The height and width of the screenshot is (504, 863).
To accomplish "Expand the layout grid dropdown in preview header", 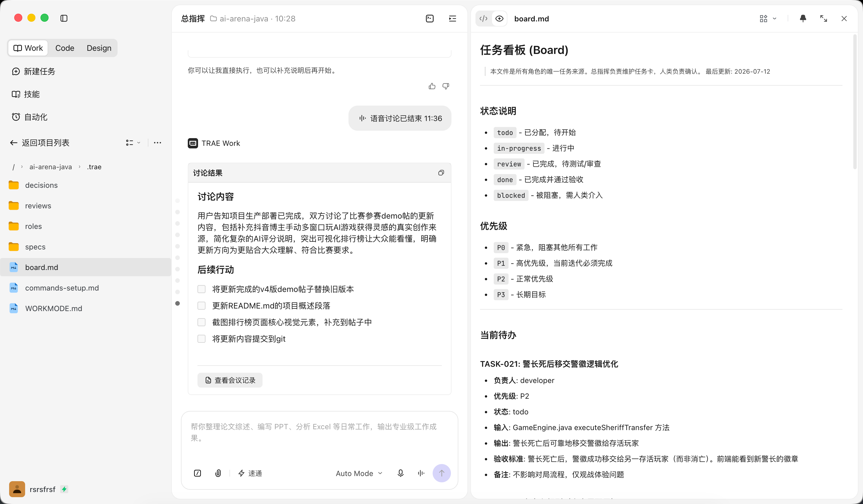I will tap(767, 19).
